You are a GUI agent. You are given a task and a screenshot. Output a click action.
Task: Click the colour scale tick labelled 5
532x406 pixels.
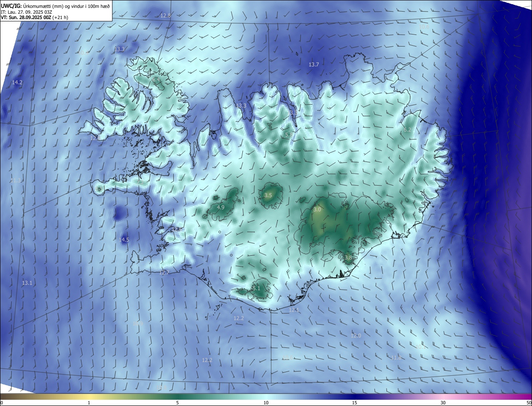coord(177,403)
